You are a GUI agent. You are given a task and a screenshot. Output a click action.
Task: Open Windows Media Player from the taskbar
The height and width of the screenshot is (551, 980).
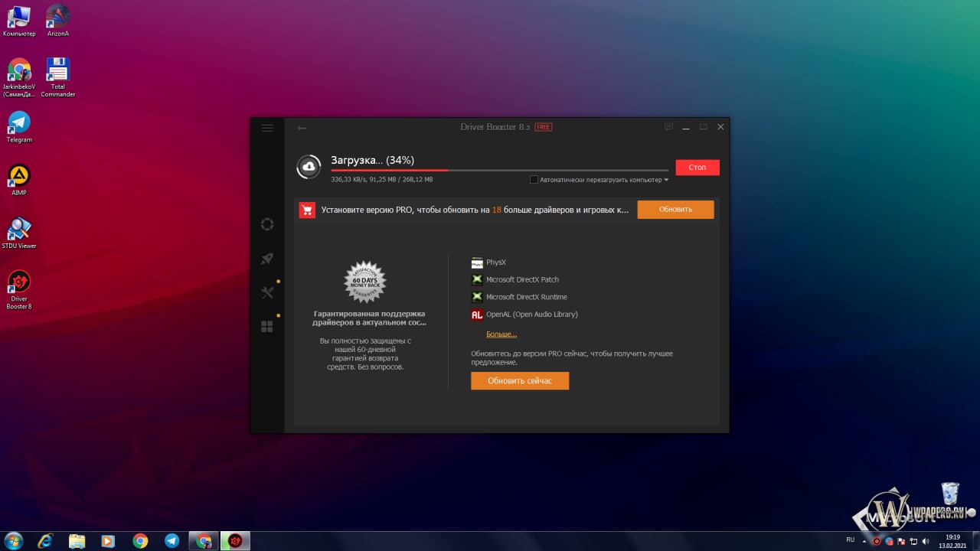[x=108, y=540]
